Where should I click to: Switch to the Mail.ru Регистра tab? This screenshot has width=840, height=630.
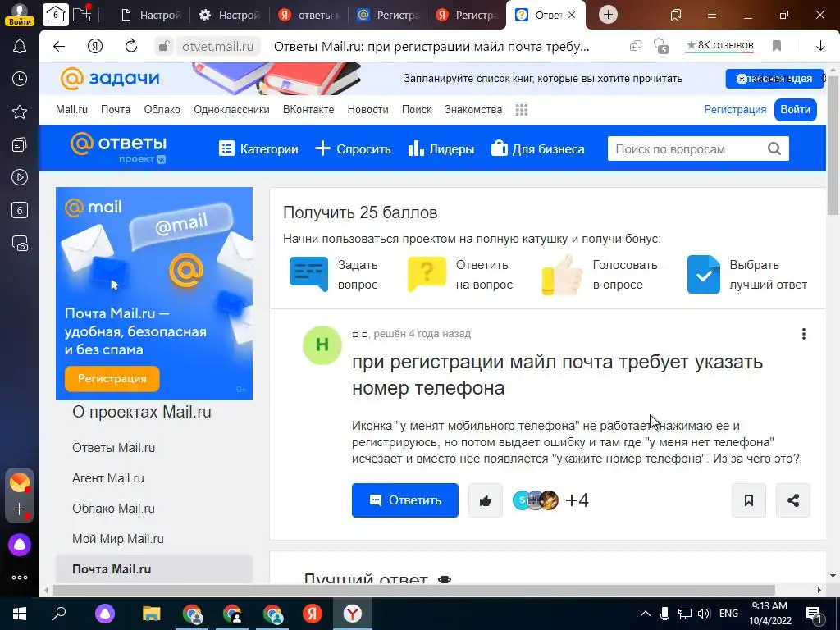click(387, 15)
